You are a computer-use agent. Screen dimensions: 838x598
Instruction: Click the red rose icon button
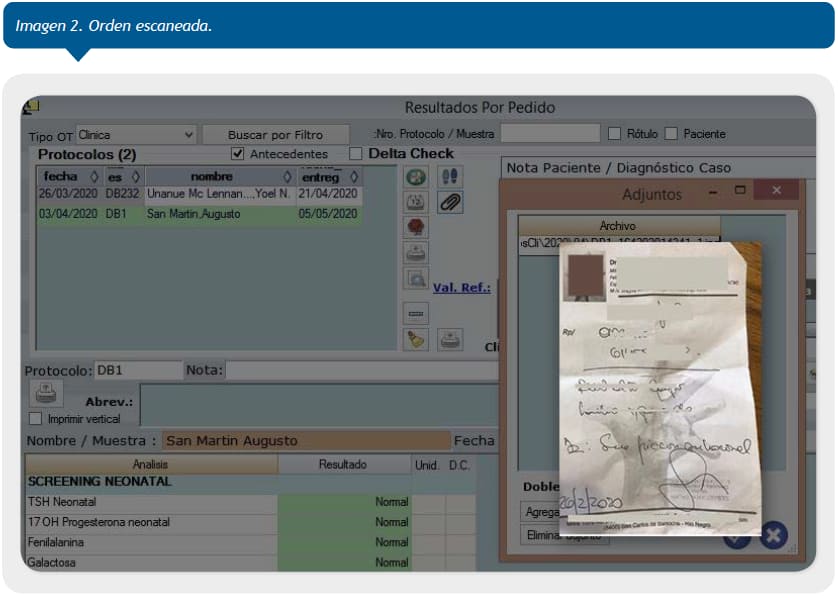tap(416, 227)
